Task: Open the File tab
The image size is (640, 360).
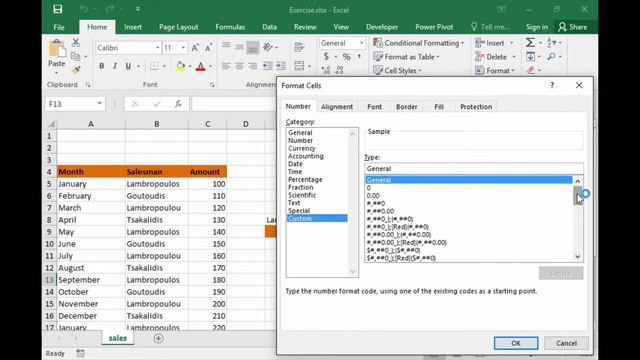Action: point(59,27)
